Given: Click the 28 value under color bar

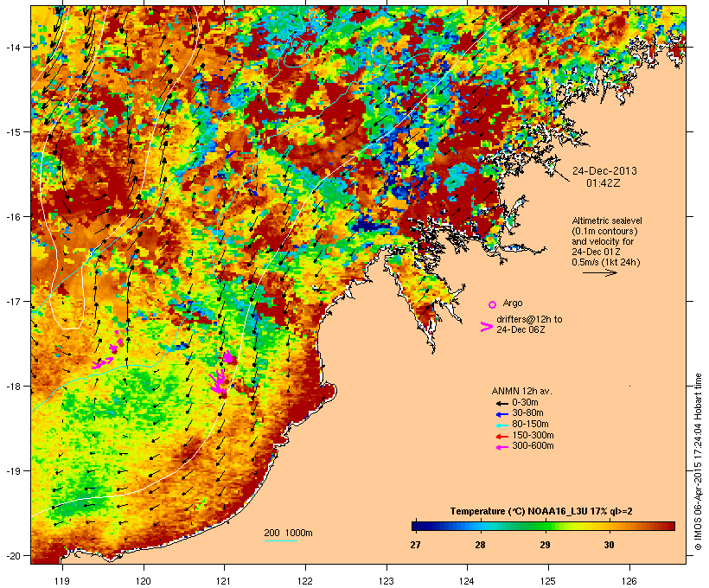Looking at the screenshot, I should click(480, 545).
